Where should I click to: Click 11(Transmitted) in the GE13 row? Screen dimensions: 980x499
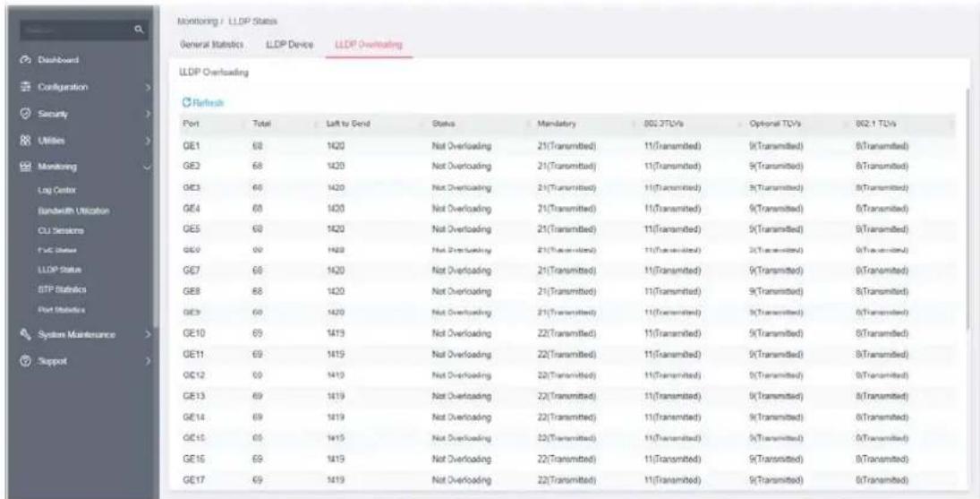click(x=672, y=397)
